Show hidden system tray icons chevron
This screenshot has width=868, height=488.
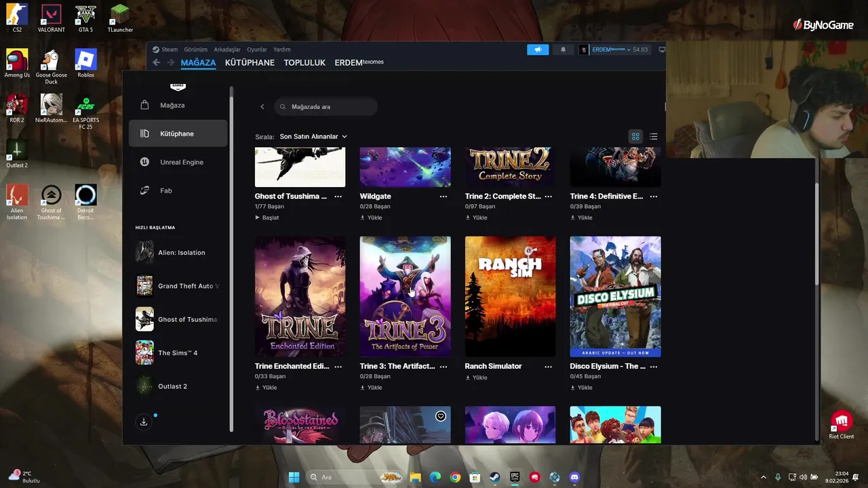tap(763, 477)
